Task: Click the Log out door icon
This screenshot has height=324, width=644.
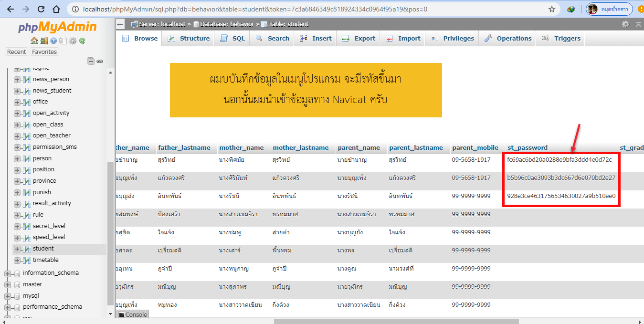Action: pos(43,41)
